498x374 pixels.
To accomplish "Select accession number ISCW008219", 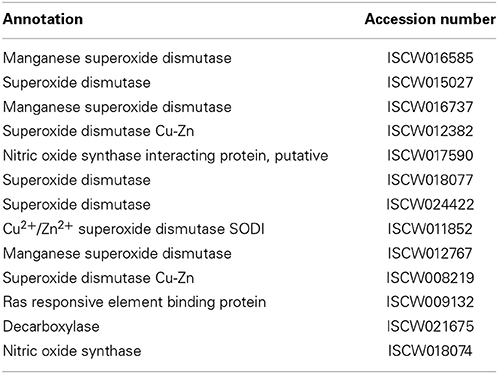I will click(430, 278).
